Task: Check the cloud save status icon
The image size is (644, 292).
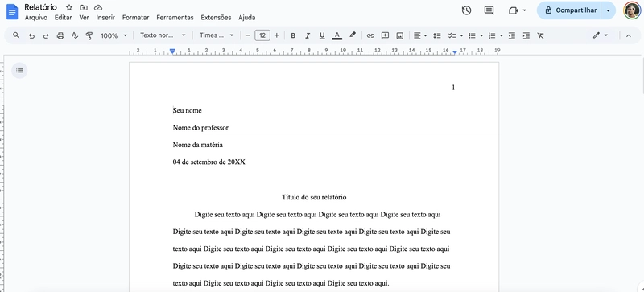Action: coord(97,7)
